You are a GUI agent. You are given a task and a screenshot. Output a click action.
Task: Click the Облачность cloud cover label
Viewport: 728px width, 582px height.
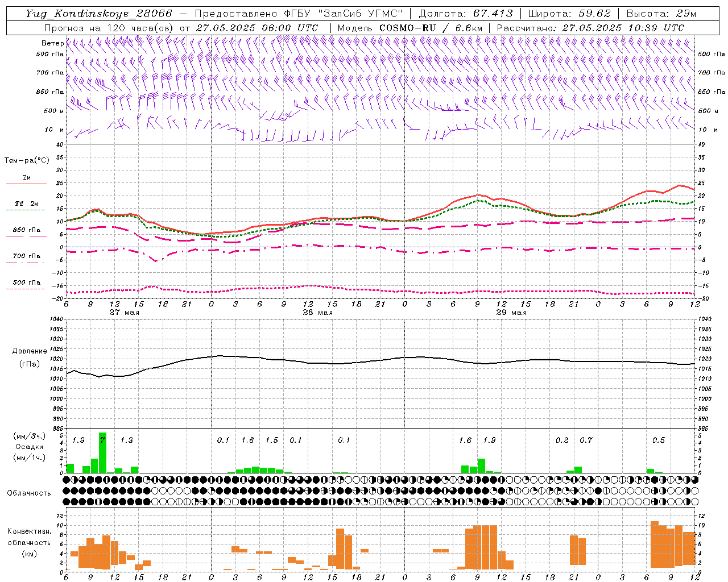(x=29, y=493)
